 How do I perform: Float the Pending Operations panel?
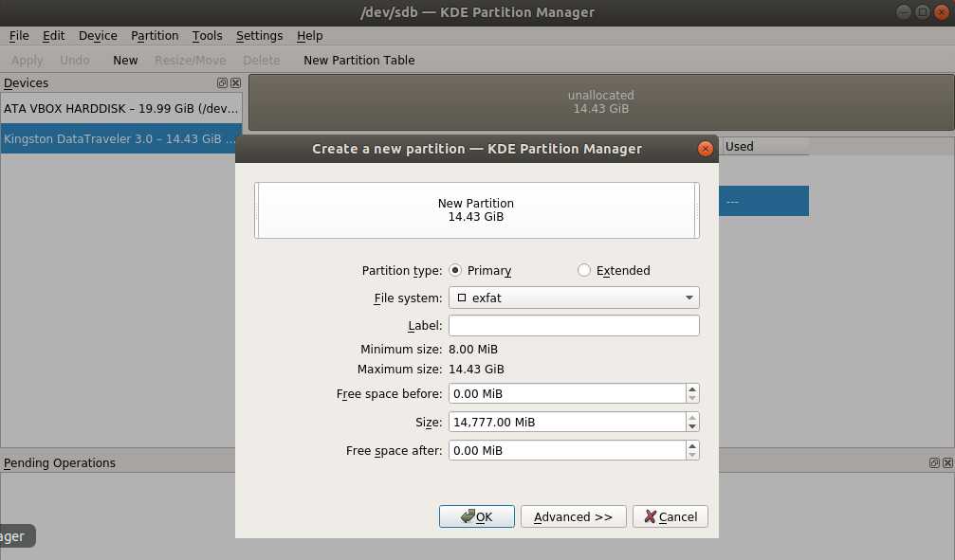[x=934, y=463]
